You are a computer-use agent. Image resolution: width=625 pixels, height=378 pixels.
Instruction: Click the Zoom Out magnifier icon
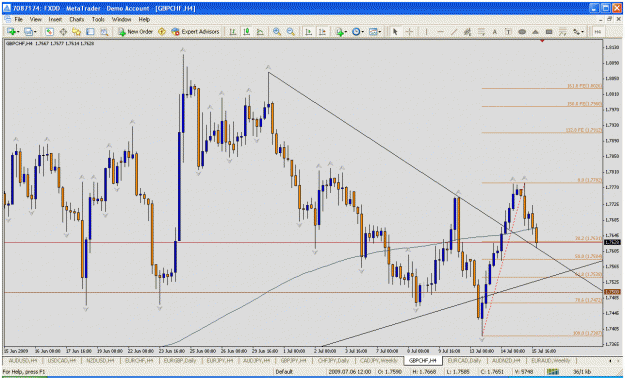pyautogui.click(x=291, y=32)
